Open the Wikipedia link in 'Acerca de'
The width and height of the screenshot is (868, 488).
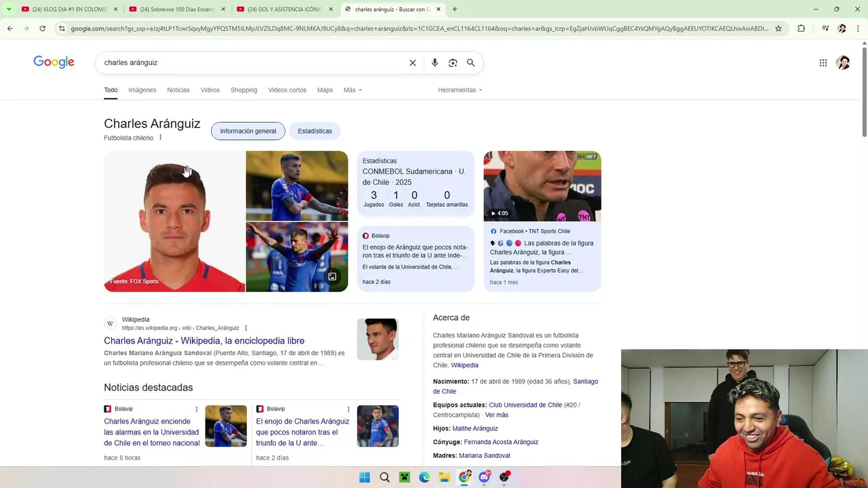465,365
